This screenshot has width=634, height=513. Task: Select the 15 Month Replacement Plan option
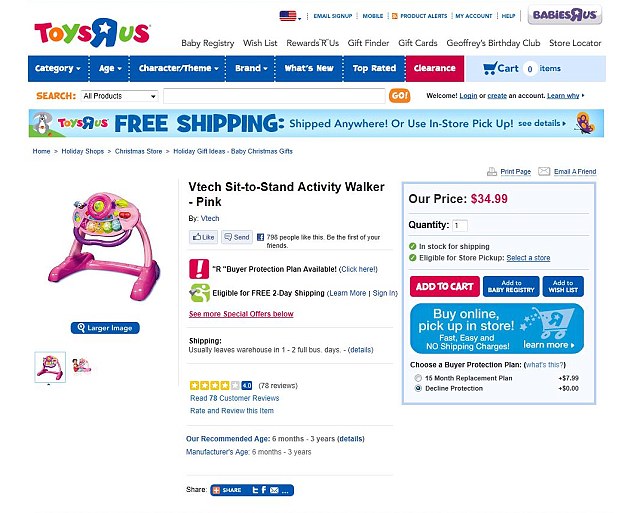click(x=418, y=378)
